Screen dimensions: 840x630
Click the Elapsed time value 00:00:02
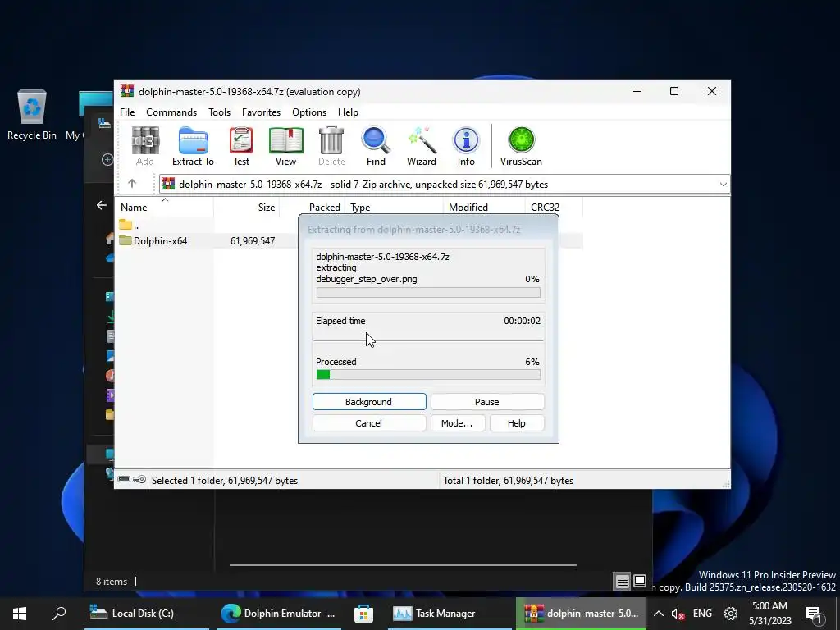522,321
